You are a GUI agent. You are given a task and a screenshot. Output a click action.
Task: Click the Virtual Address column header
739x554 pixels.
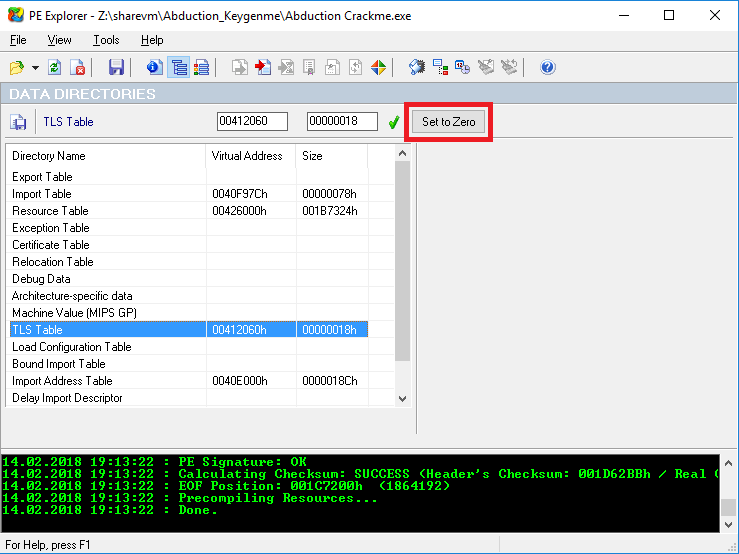click(251, 156)
